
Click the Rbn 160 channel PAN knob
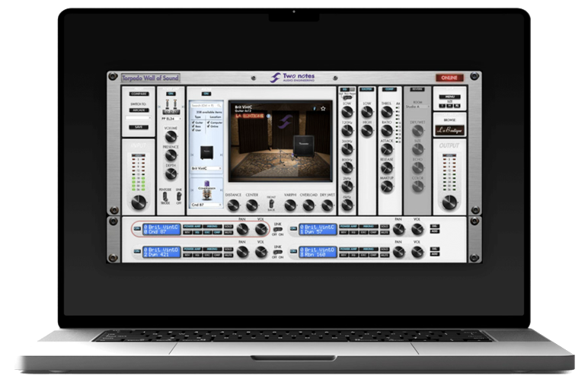tap(398, 252)
